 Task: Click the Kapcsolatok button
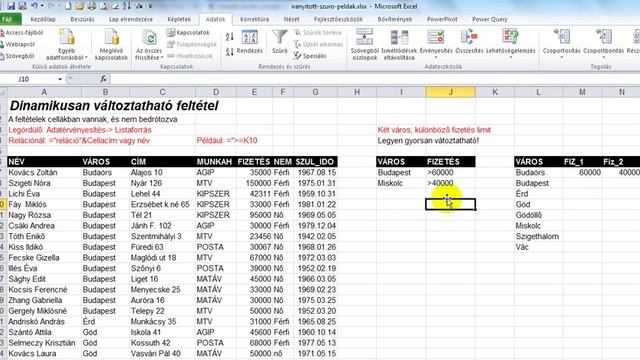pyautogui.click(x=188, y=33)
